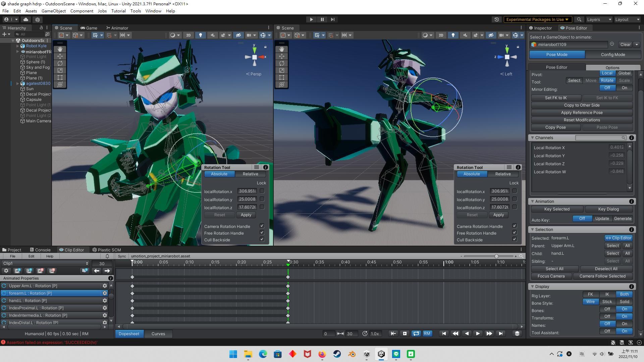This screenshot has width=644, height=362.
Task: Open Clip Editor settings with the gear icon
Action: coord(6,270)
